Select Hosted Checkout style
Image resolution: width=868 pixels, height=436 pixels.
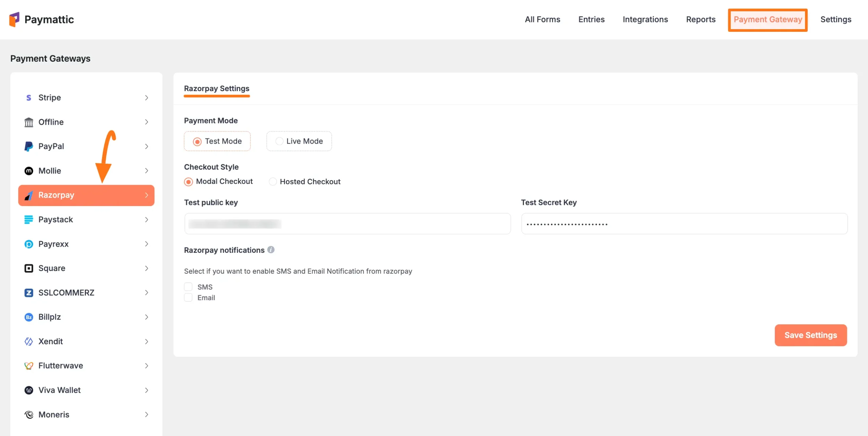[x=273, y=182]
